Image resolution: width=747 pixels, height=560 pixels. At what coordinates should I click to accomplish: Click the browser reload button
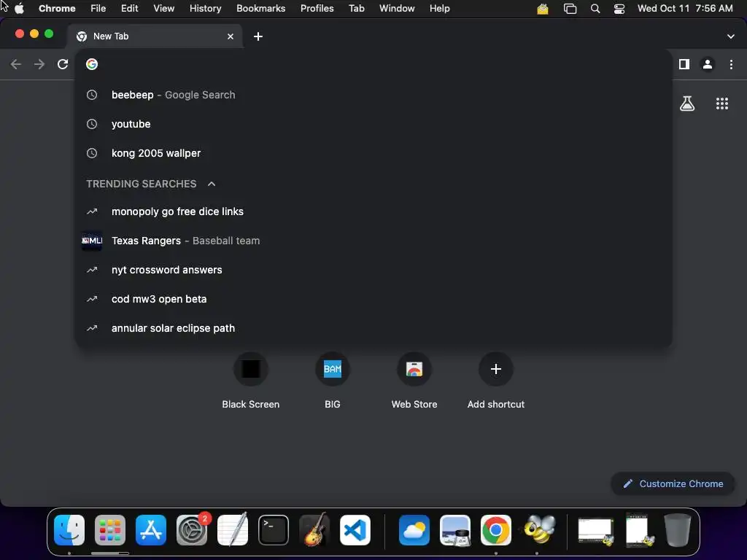tap(63, 64)
